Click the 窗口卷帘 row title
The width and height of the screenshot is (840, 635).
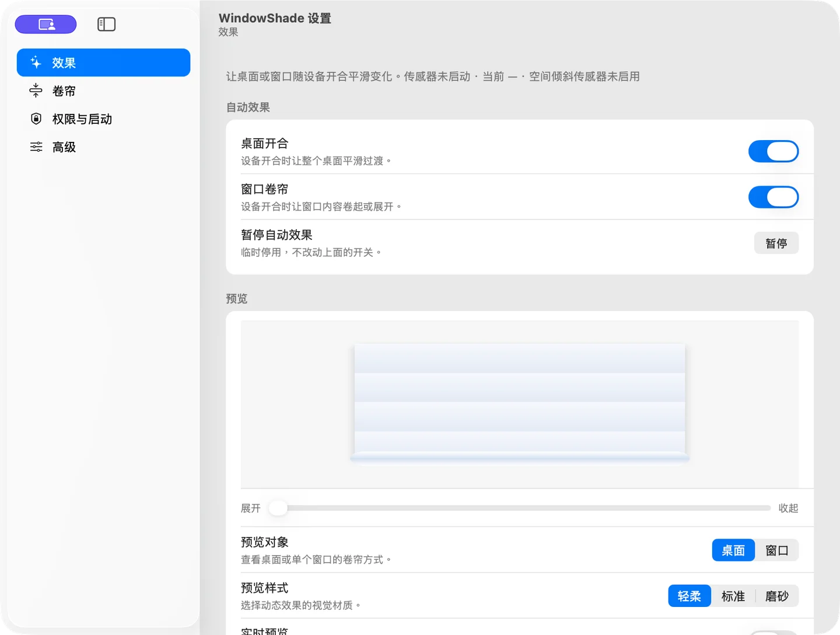[265, 189]
